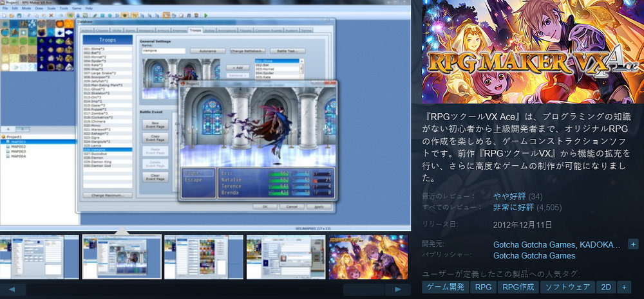Select the Pencil draw tool icon
This screenshot has height=299, width=644.
(x=95, y=15)
